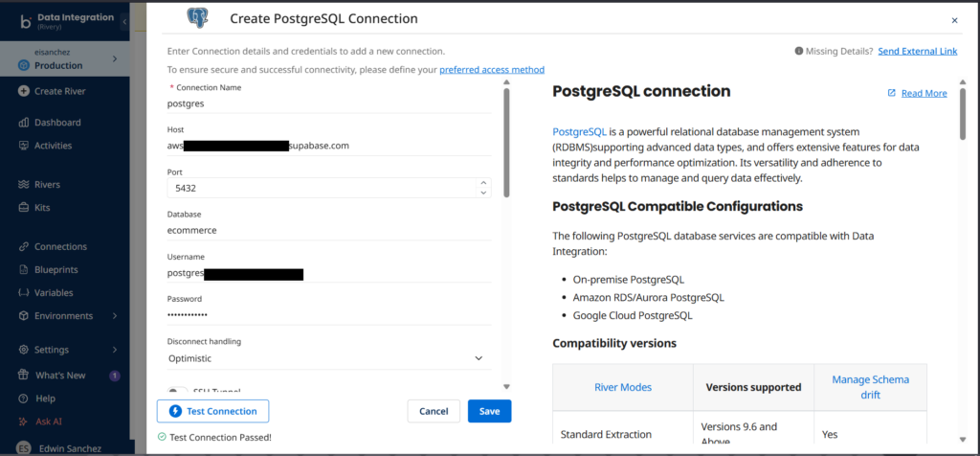Collapse sidebar using the arrow handle
The image size is (980, 456).
(124, 22)
